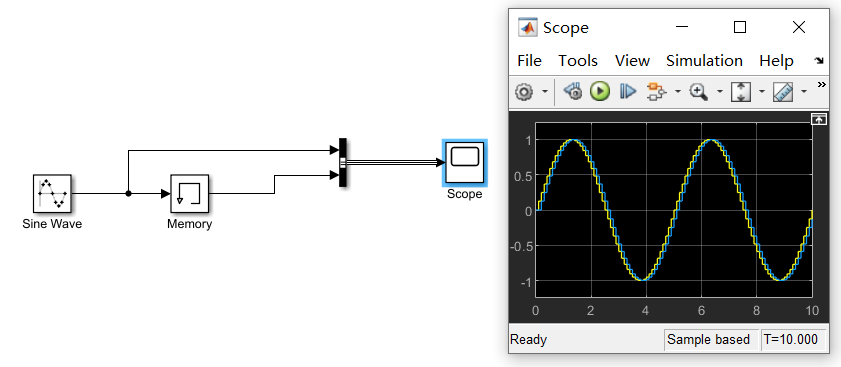This screenshot has width=841, height=367.
Task: Click the dock arrow at menu bar end
Action: [819, 61]
